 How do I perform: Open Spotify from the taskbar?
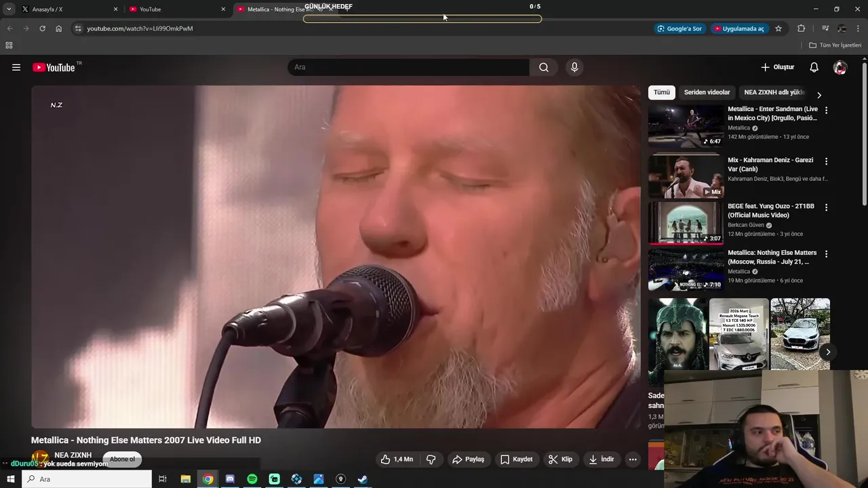[252, 479]
